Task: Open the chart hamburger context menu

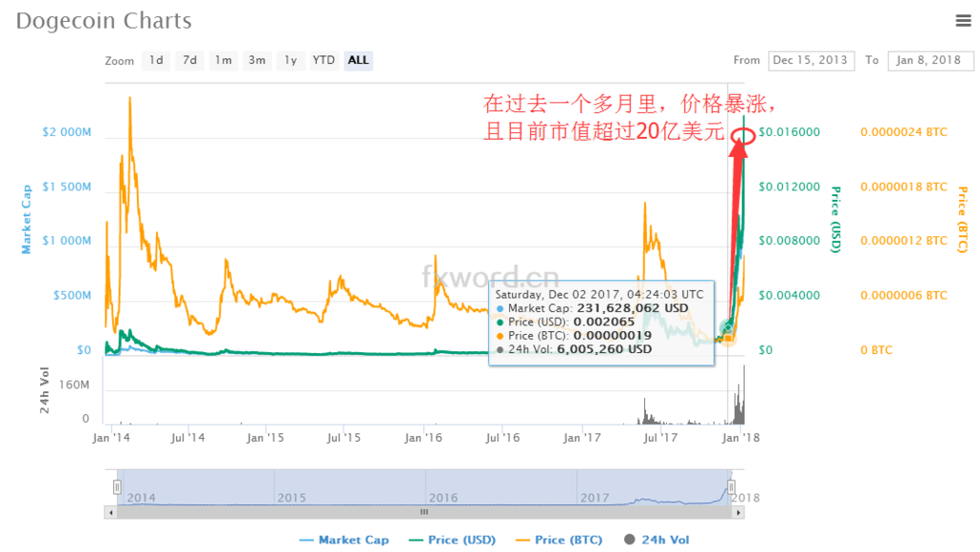Action: (963, 21)
